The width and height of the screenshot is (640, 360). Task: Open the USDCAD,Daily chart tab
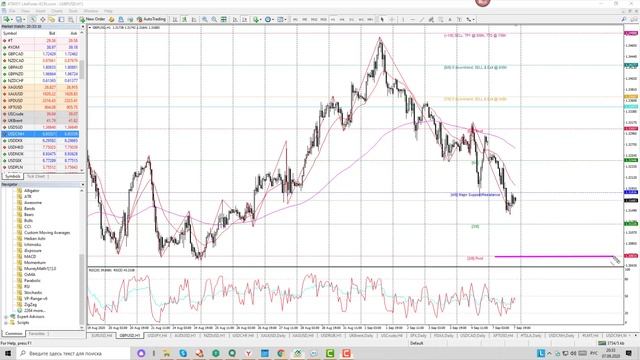(473, 335)
